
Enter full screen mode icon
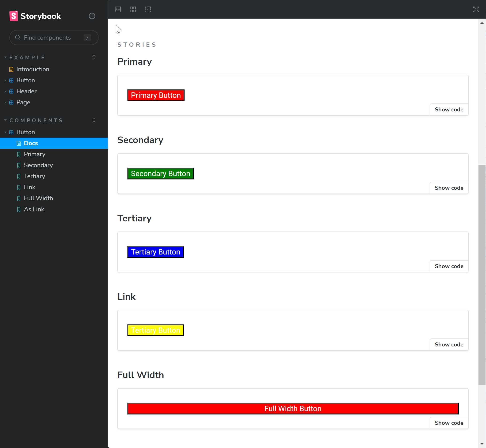click(476, 9)
